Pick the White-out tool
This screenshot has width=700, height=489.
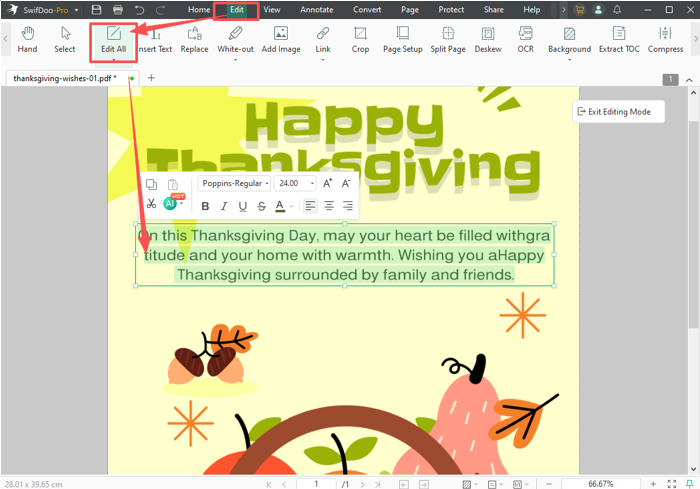[235, 40]
